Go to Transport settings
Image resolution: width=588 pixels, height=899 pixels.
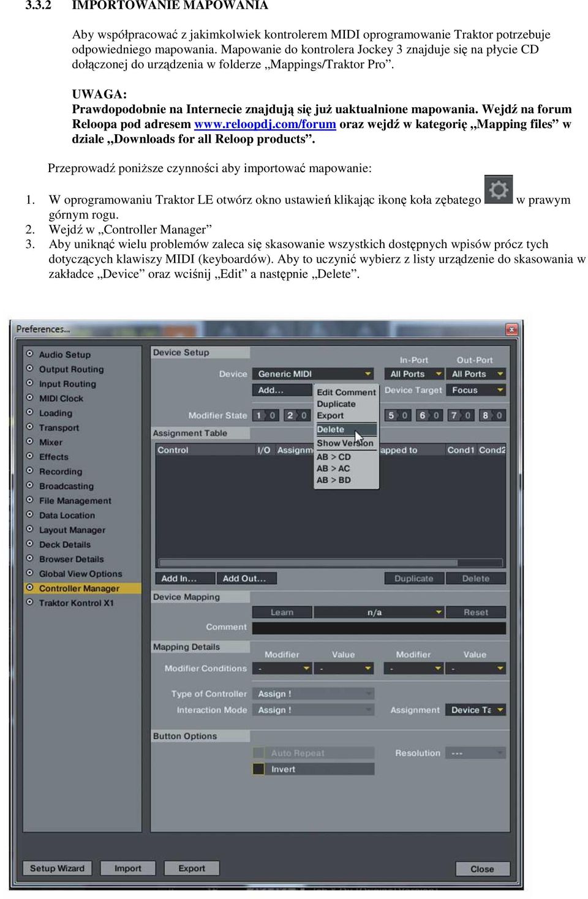tap(59, 428)
